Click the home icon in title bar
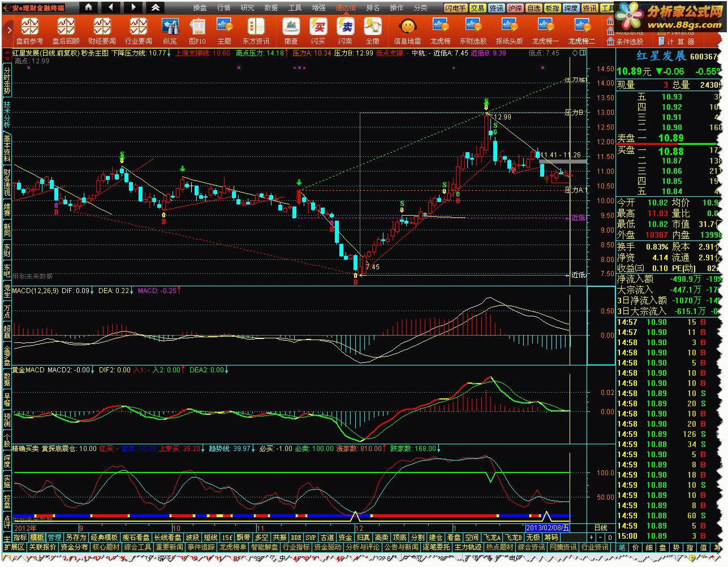 88,7
